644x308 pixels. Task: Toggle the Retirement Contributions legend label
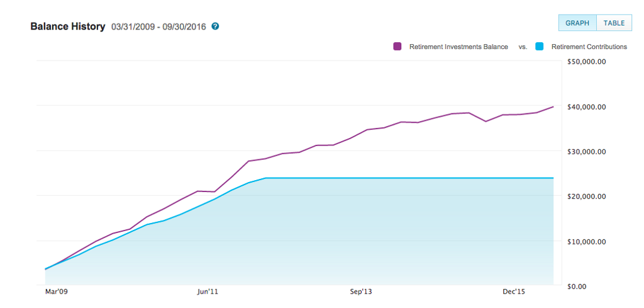pos(589,47)
